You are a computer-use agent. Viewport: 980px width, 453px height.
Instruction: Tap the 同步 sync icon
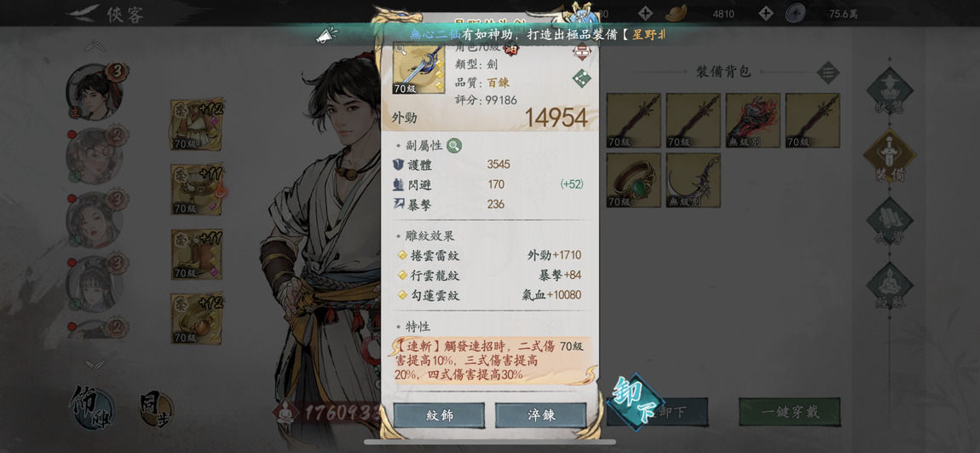pyautogui.click(x=155, y=410)
